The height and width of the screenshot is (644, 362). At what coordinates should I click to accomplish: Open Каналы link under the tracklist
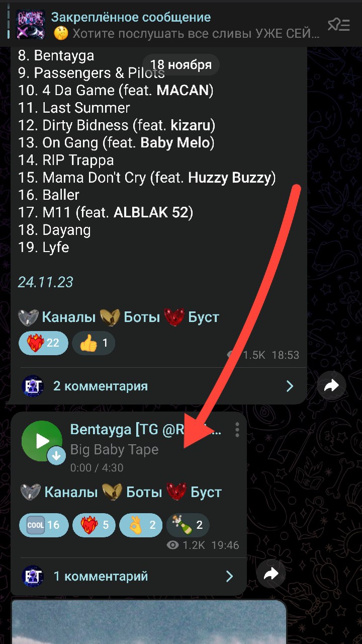(x=68, y=317)
